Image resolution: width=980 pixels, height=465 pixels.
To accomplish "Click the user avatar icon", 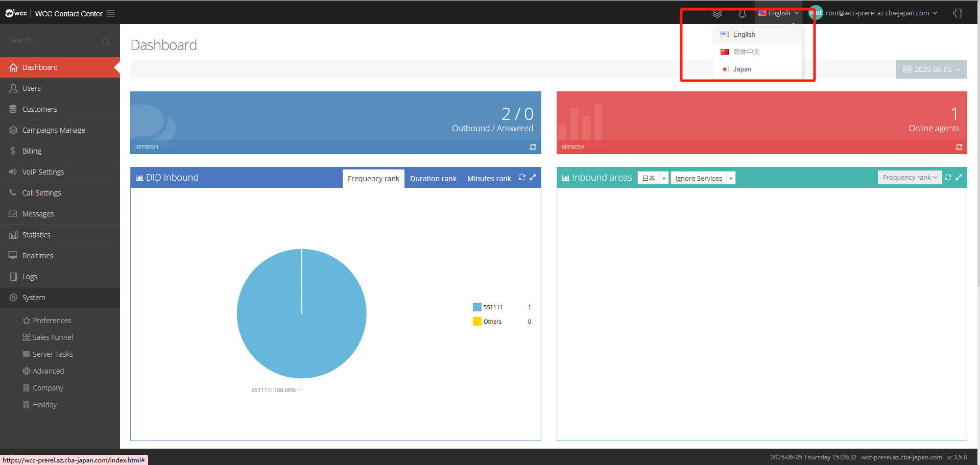I will pos(816,13).
